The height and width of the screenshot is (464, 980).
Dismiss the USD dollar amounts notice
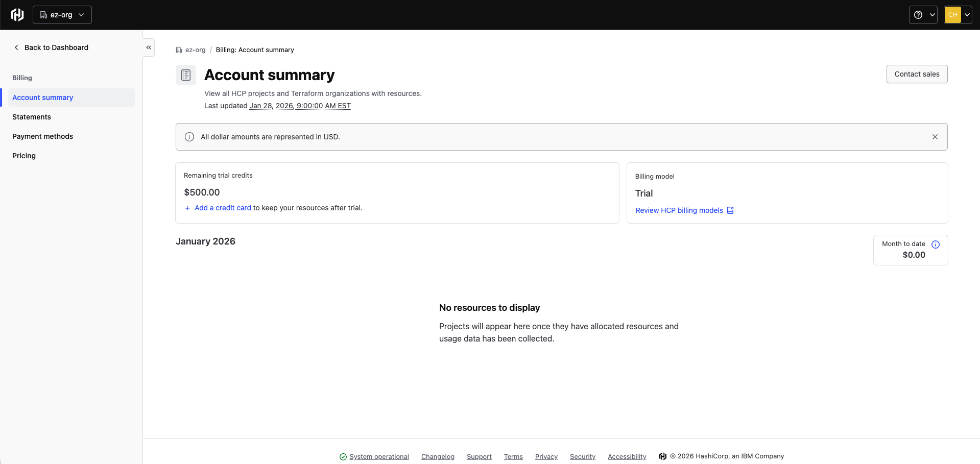935,137
